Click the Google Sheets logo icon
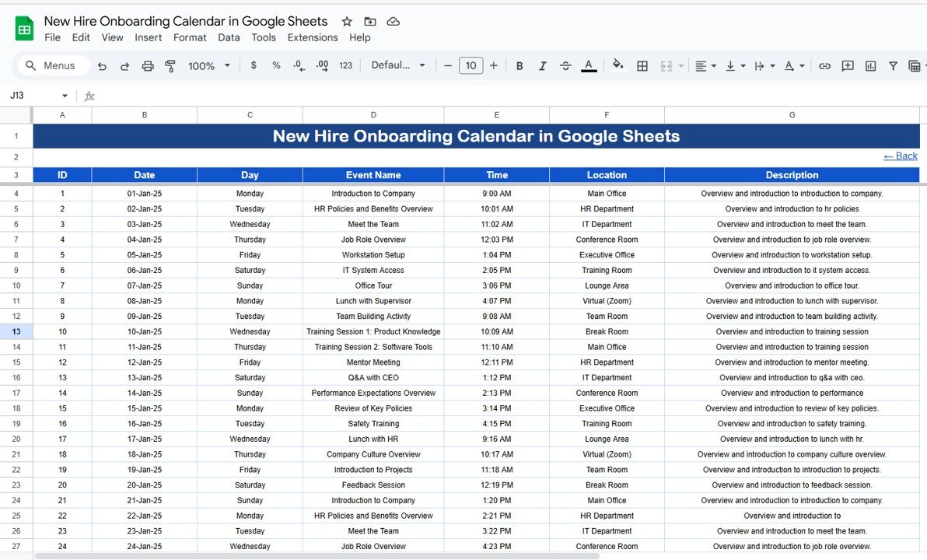This screenshot has height=560, width=927. click(x=24, y=29)
